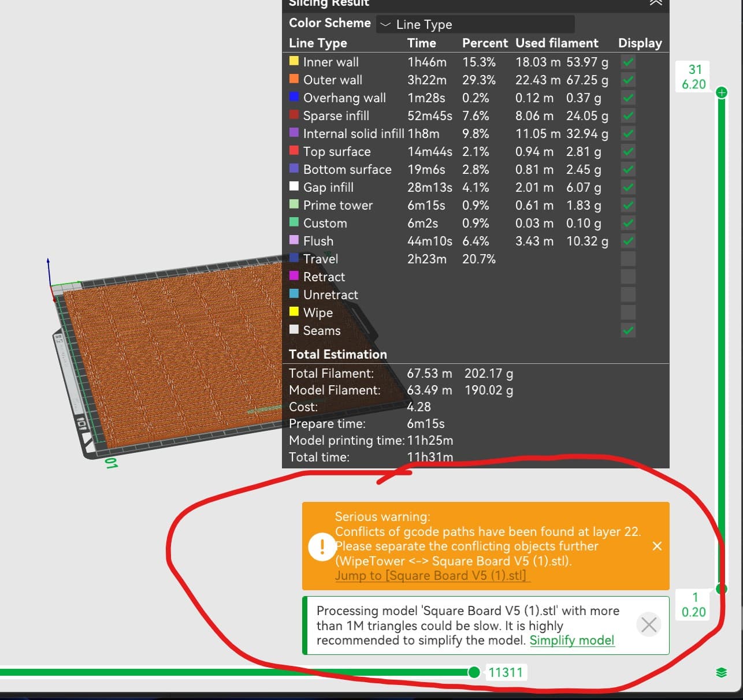Click the Custom teal color swatch
Viewport: 743px width, 700px height.
(294, 222)
